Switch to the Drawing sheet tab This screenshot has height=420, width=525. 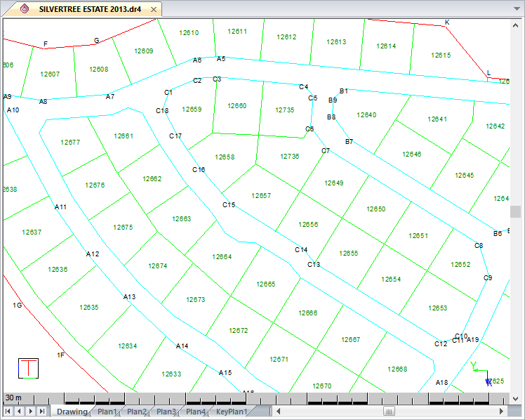pyautogui.click(x=72, y=412)
